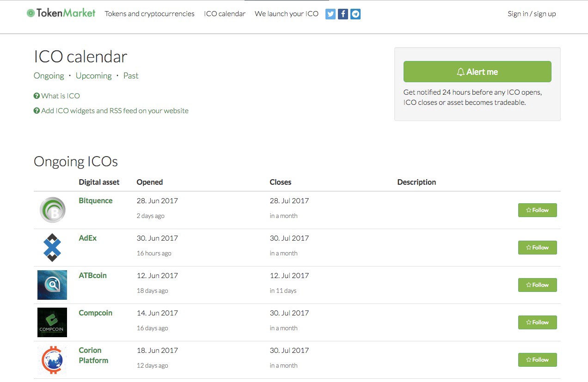Image resolution: width=588 pixels, height=382 pixels.
Task: Switch to Upcoming ICOs filter
Action: click(x=94, y=76)
